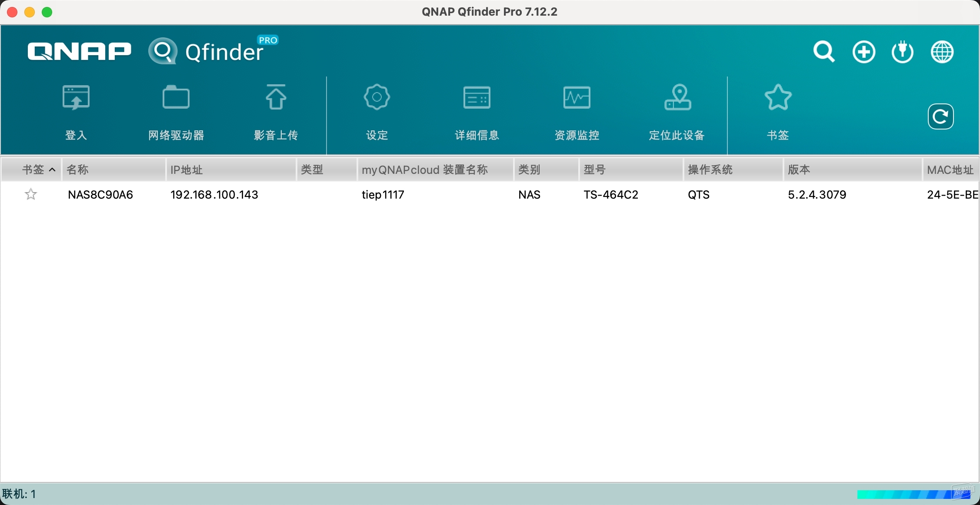Click IP address 192.168.100.143

click(x=214, y=195)
